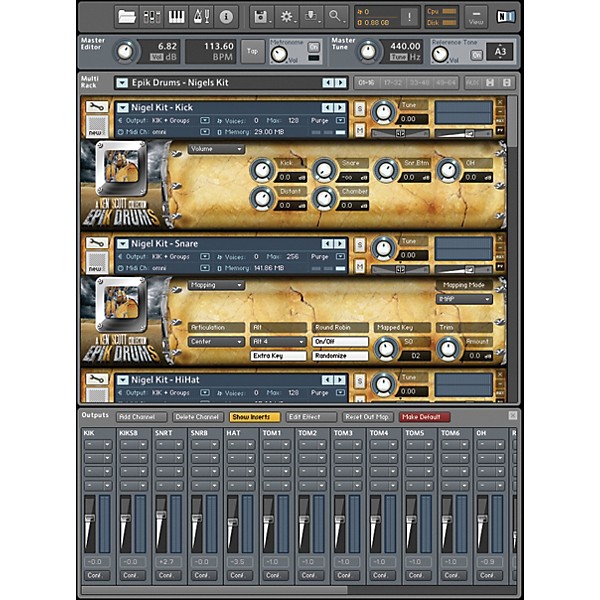
Task: Load previous instrument for Nigel Kit - Kick
Action: click(x=327, y=108)
